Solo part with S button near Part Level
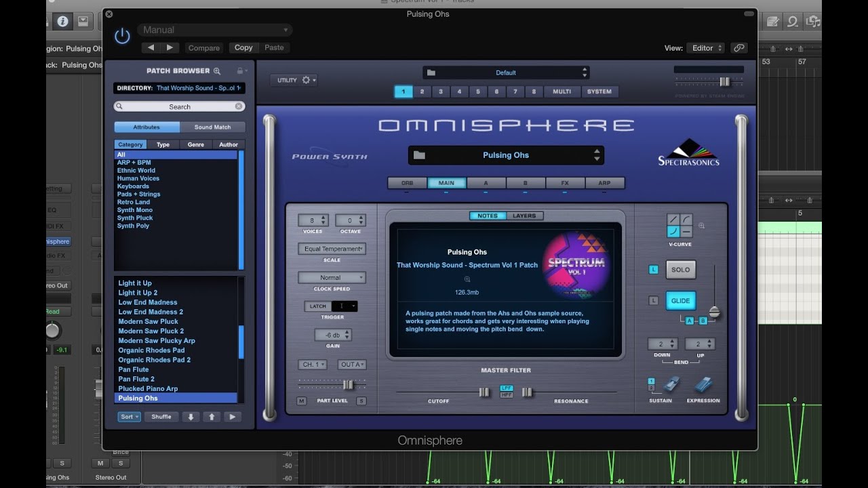 coord(361,401)
